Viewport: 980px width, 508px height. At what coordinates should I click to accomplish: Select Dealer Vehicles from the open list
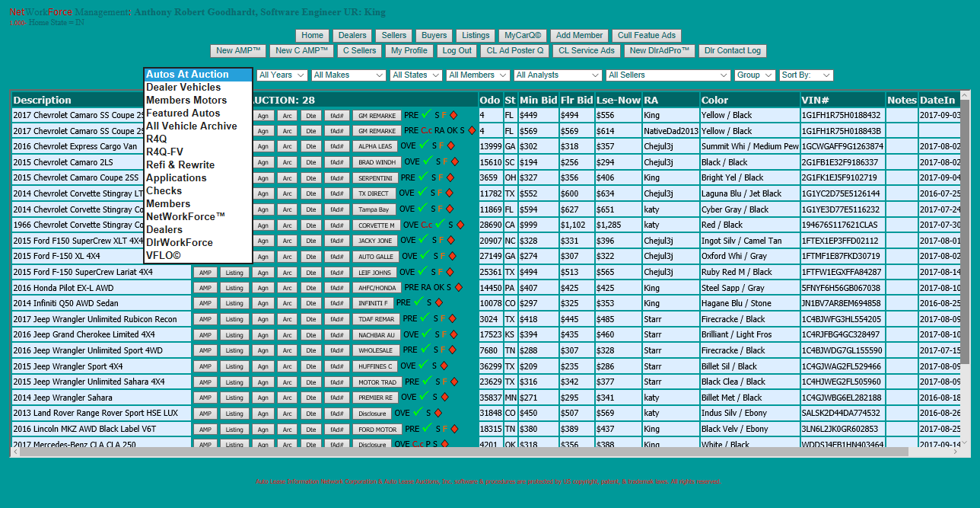[x=198, y=88]
